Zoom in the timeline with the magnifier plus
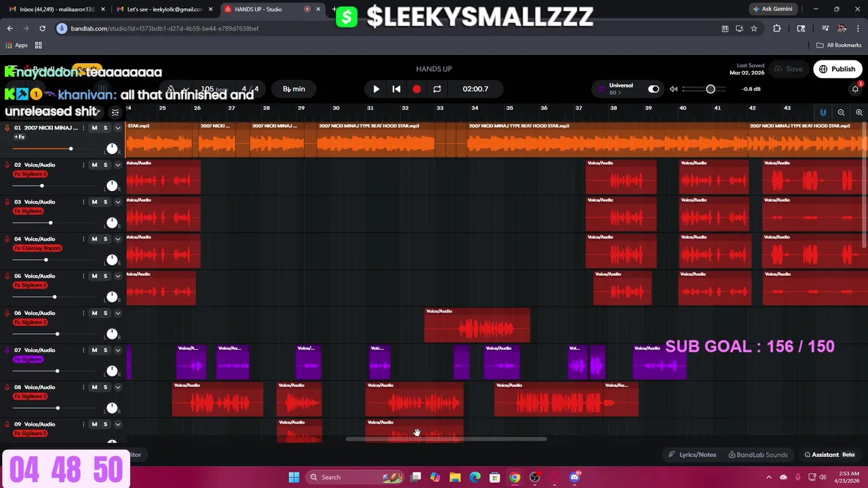Image resolution: width=868 pixels, height=488 pixels. [859, 113]
